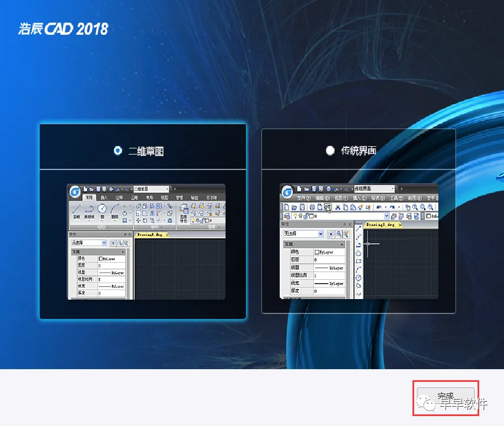Click the 浩辰CAD 2018 title text

pyautogui.click(x=63, y=29)
